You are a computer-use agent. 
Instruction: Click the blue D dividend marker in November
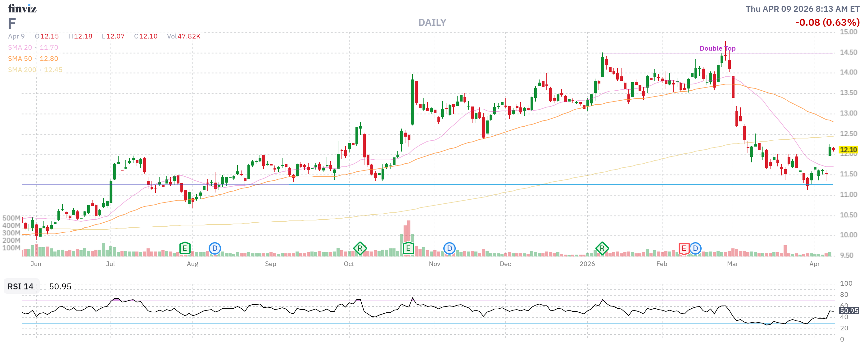pos(449,249)
